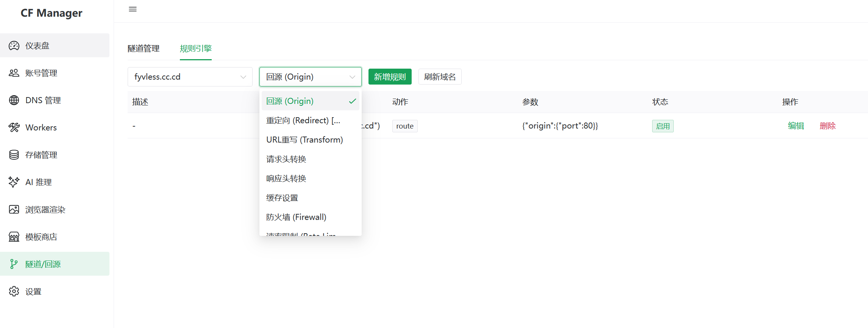
Task: Open the Workers sidebar item
Action: [55, 127]
